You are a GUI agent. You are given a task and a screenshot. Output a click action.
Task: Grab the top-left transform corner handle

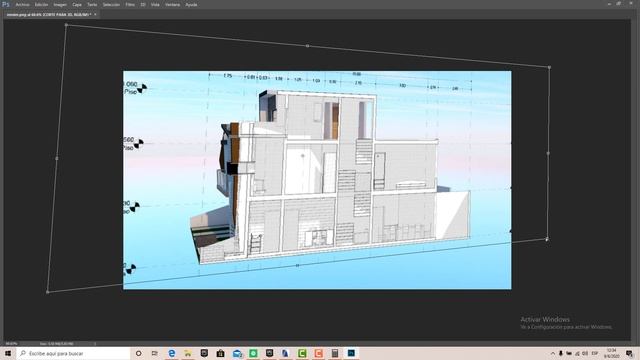(66, 25)
